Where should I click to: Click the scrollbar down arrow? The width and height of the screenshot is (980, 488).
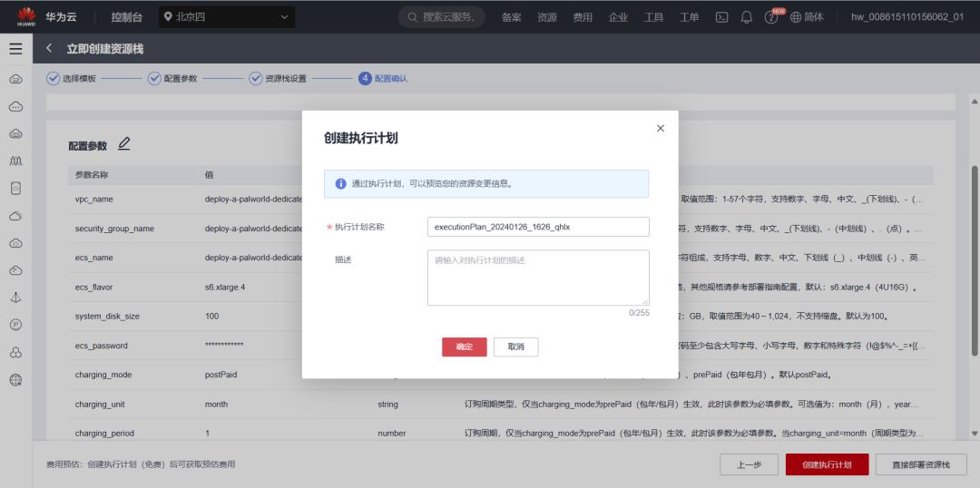point(974,433)
